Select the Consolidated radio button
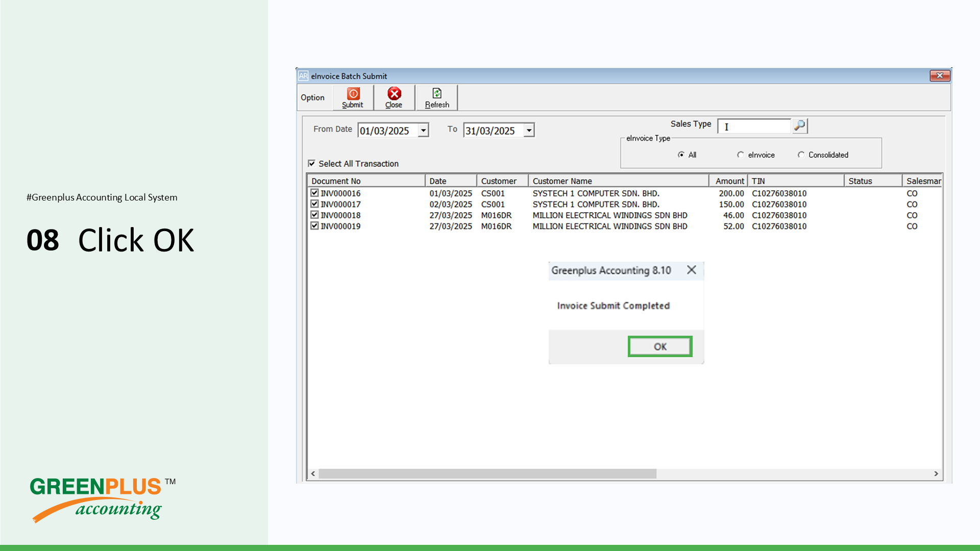This screenshot has width=980, height=551. click(801, 155)
